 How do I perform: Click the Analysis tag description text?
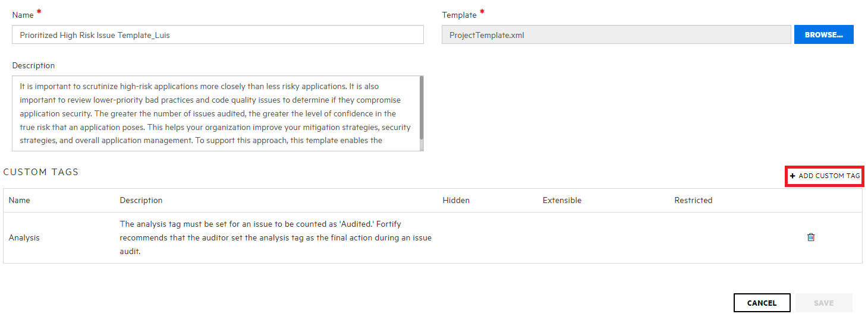[276, 237]
